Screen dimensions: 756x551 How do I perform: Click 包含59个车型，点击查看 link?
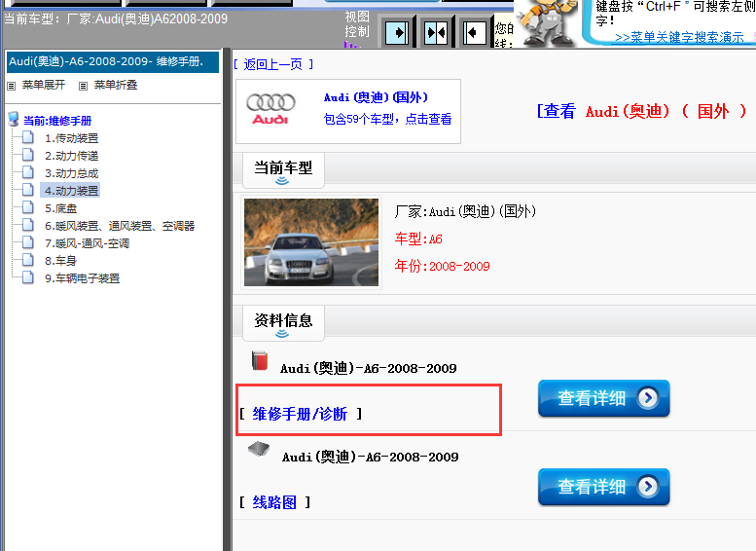387,119
